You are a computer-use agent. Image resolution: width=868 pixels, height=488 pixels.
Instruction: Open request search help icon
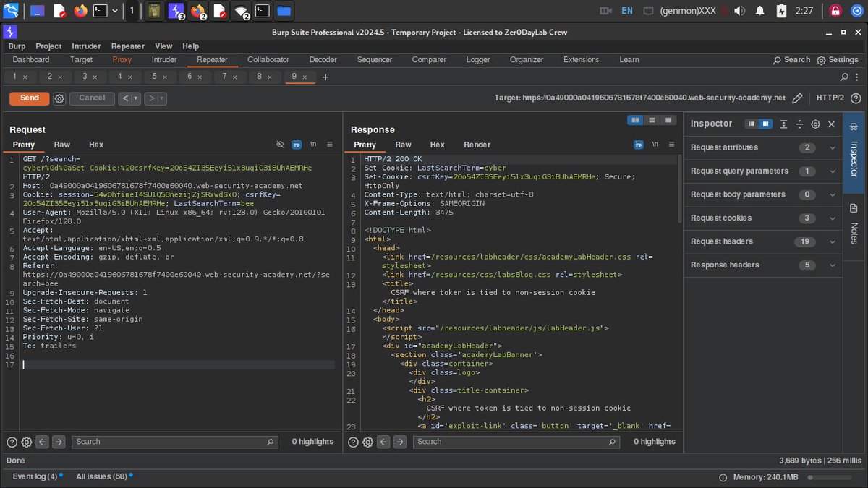[12, 442]
